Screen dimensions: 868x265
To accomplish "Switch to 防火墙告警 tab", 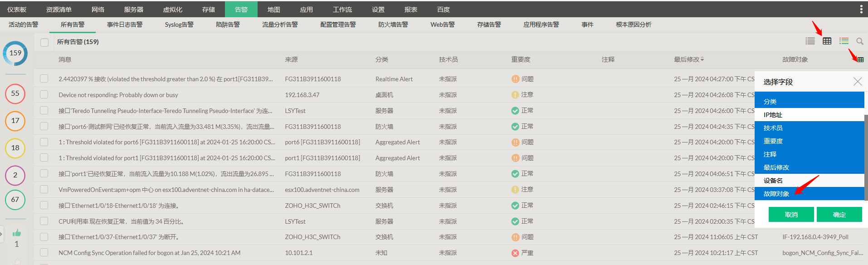I will 393,25.
